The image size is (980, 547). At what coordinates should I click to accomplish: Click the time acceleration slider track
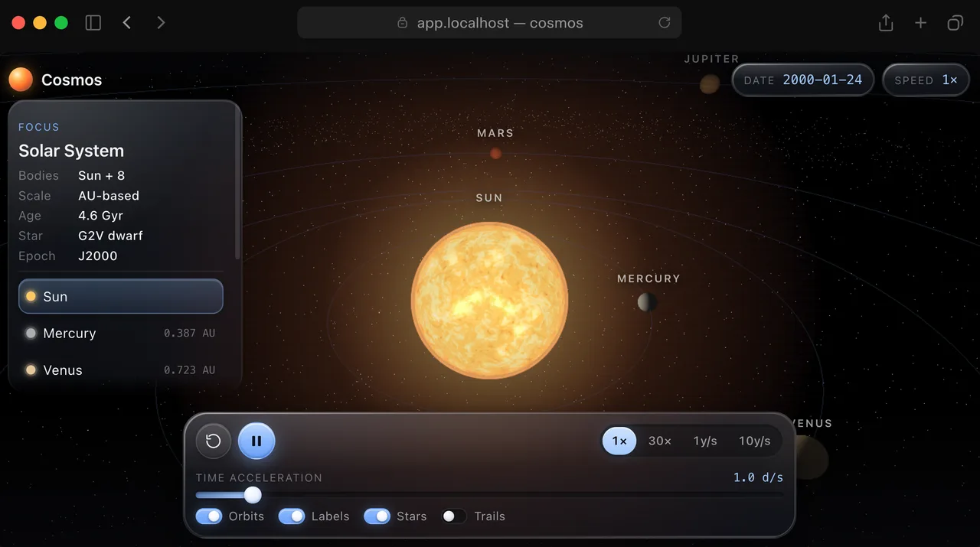pyautogui.click(x=490, y=495)
